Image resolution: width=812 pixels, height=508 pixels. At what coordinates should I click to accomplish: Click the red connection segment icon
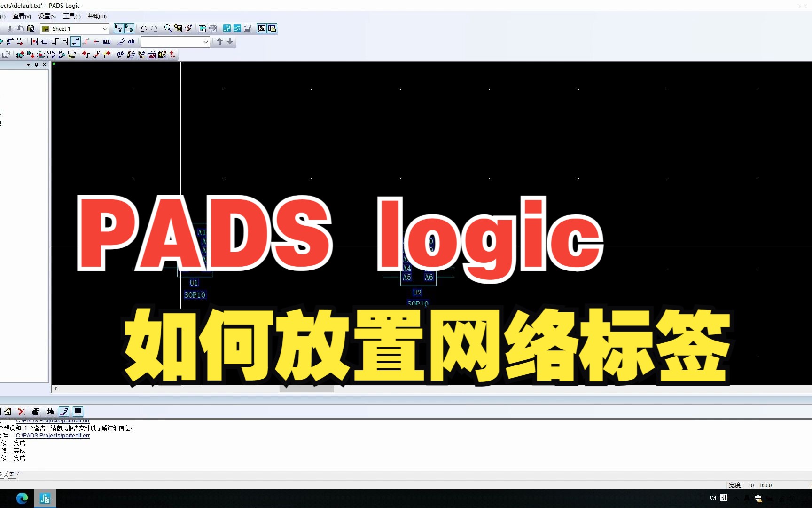pos(86,41)
